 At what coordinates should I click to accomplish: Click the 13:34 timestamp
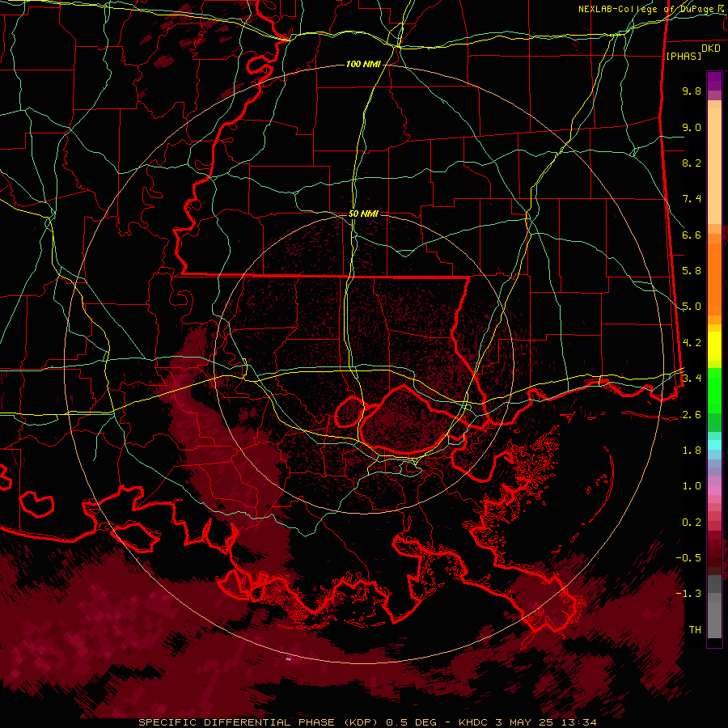578,722
